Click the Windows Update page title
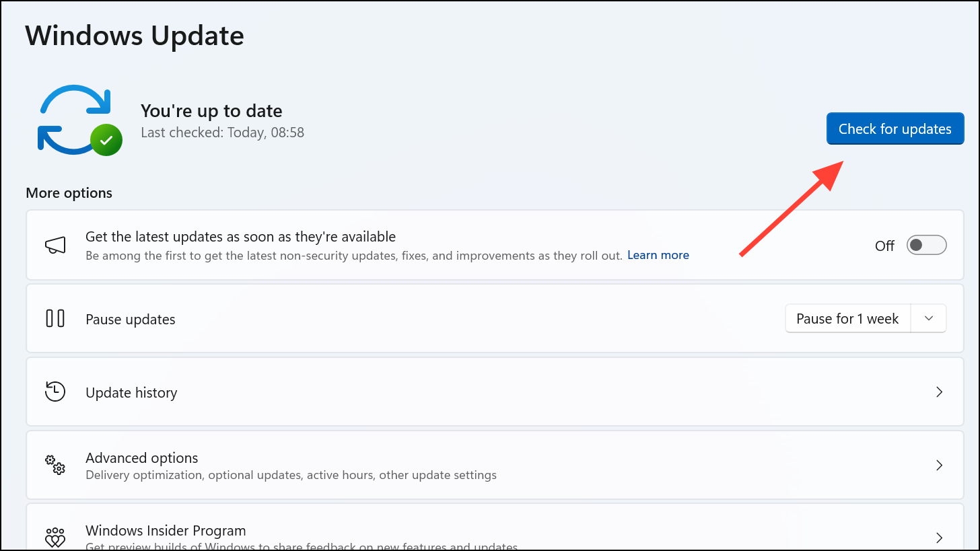This screenshot has width=980, height=551. [135, 35]
